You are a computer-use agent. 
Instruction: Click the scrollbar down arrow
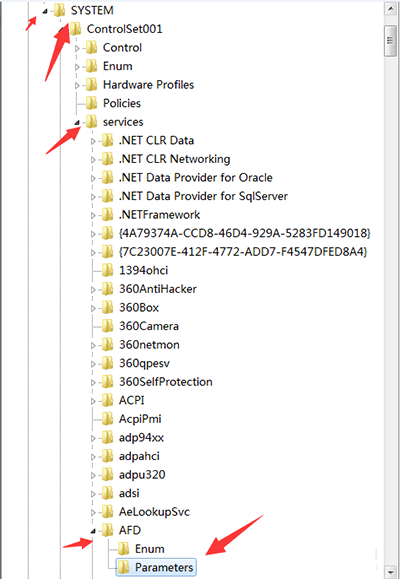390,571
